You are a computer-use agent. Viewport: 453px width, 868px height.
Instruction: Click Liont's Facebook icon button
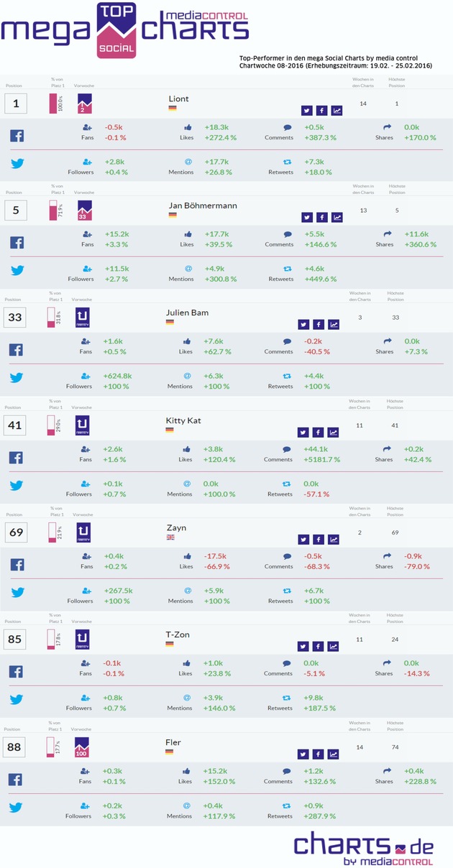pos(321,111)
